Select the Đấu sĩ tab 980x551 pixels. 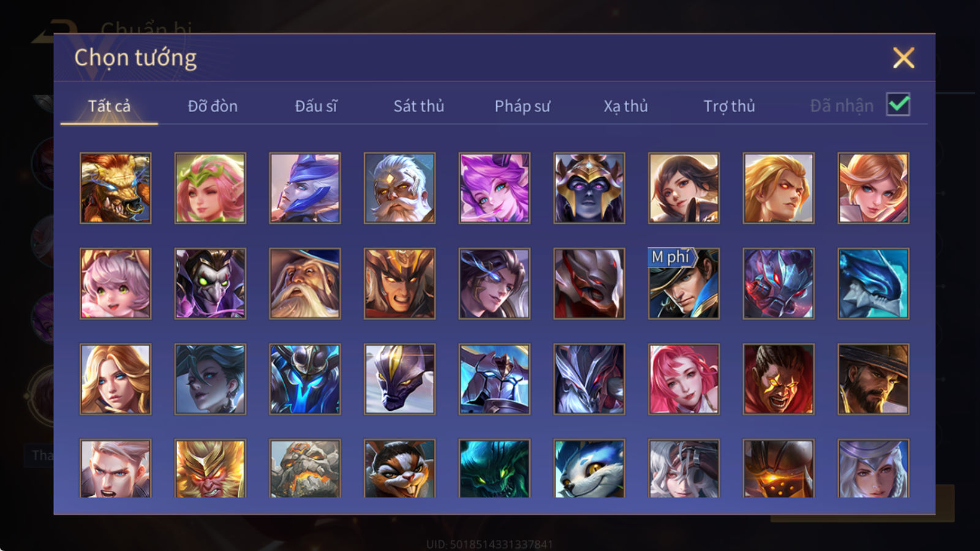click(316, 106)
